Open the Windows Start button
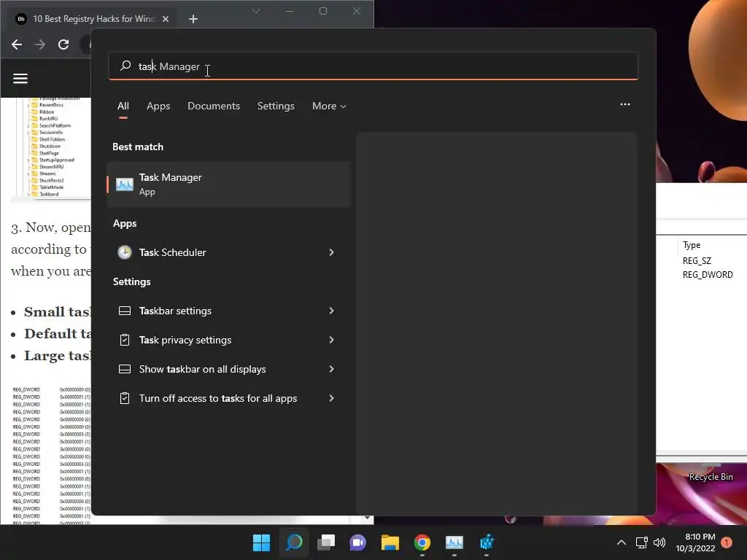Viewport: 747px width, 560px height. coord(261,542)
